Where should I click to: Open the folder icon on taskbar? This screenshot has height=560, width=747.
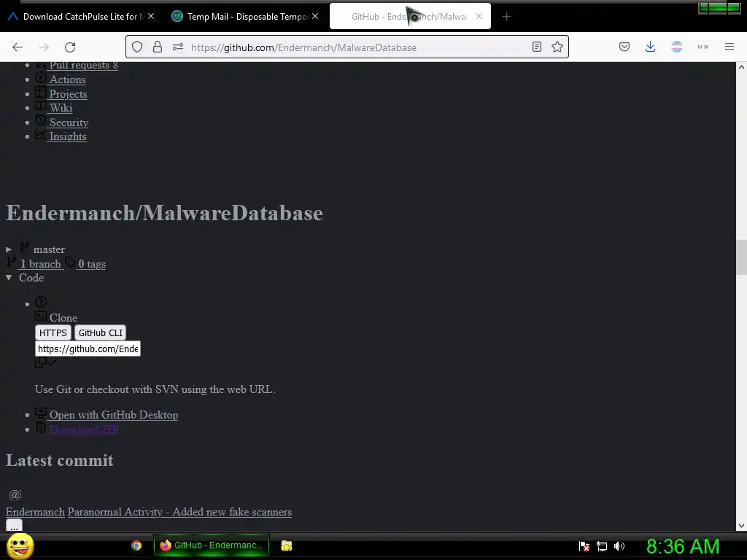coord(286,545)
